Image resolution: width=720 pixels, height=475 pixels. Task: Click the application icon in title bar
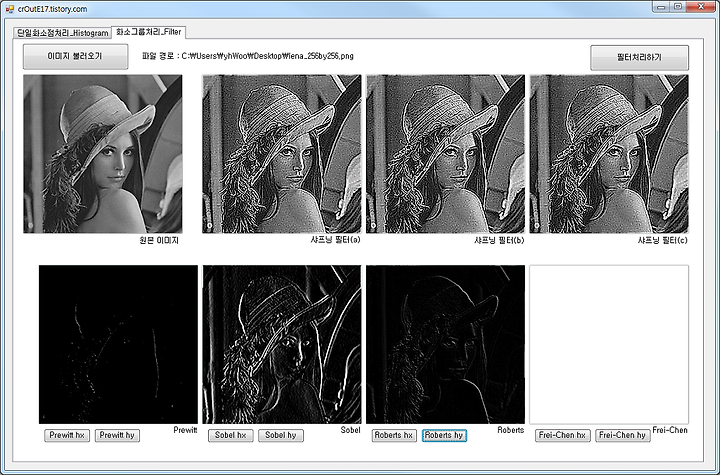pos(10,9)
